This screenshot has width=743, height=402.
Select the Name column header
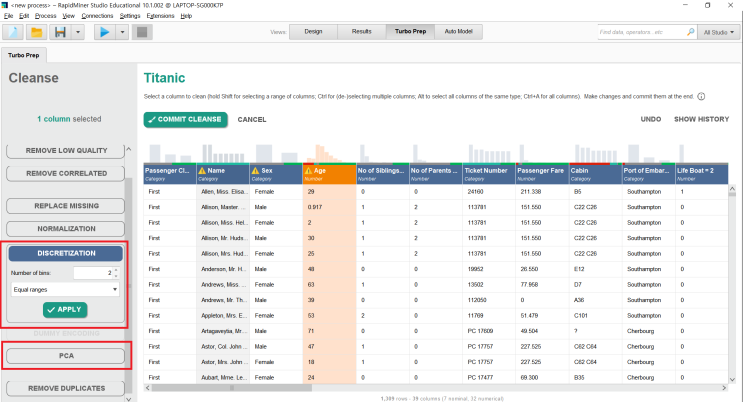pos(223,174)
